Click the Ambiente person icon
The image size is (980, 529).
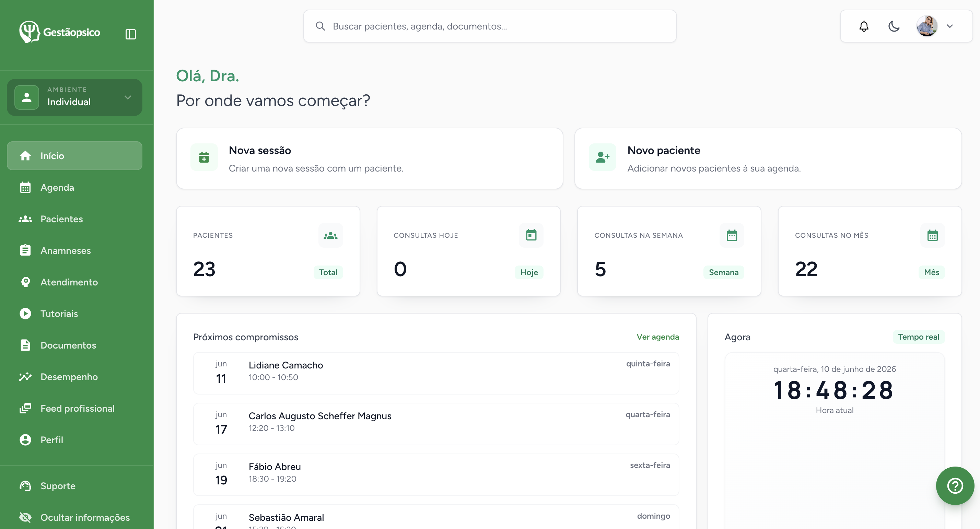pos(27,97)
